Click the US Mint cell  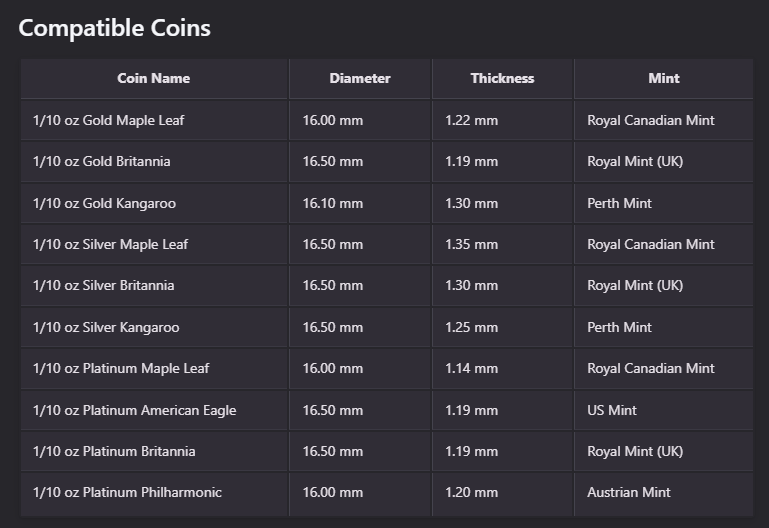coord(612,410)
